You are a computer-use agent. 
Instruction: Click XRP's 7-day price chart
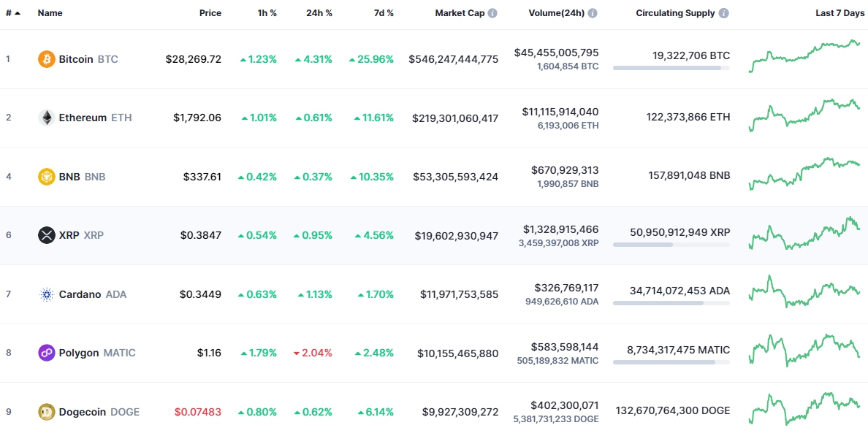pos(804,233)
